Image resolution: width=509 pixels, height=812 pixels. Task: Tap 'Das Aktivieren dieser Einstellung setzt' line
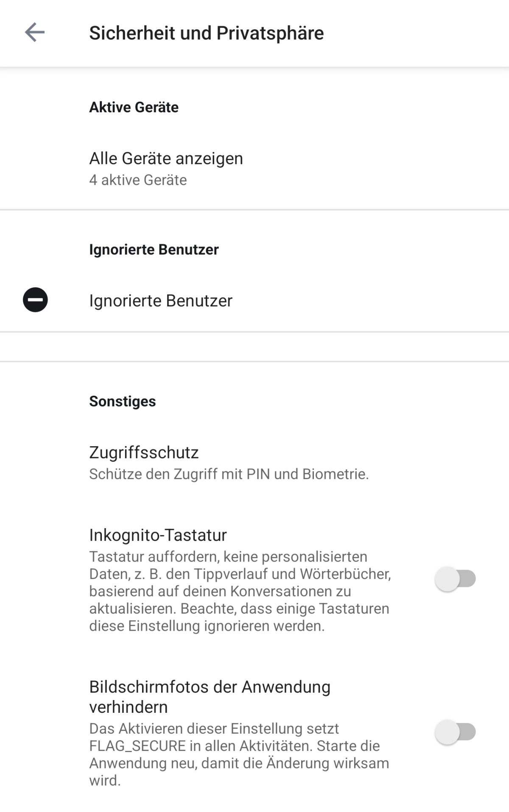coord(214,729)
